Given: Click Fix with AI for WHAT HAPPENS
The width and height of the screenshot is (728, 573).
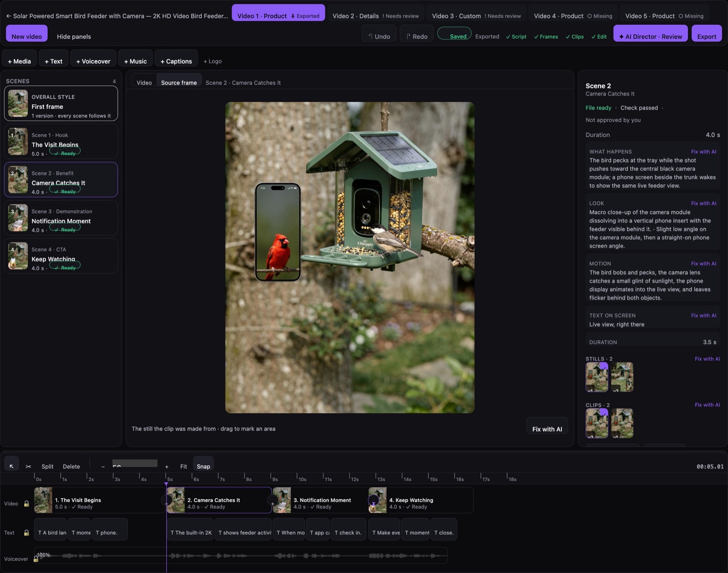Looking at the screenshot, I should pyautogui.click(x=704, y=152).
